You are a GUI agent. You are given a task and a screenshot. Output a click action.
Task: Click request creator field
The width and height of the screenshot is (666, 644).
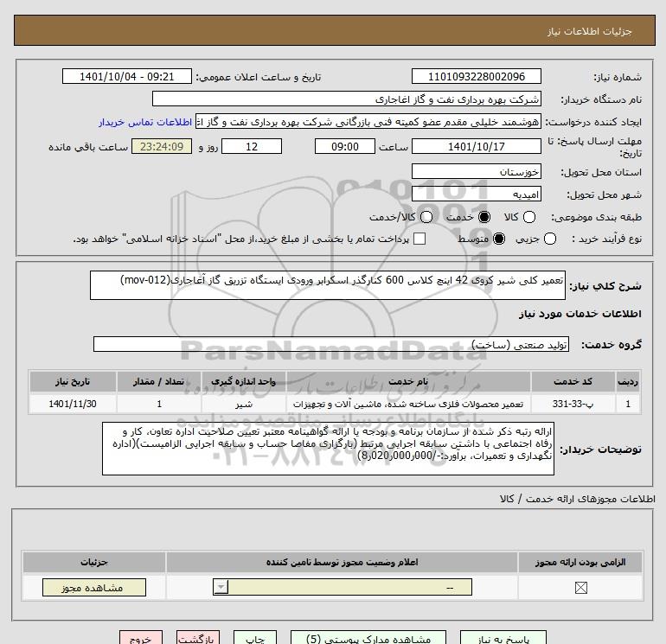pyautogui.click(x=368, y=121)
